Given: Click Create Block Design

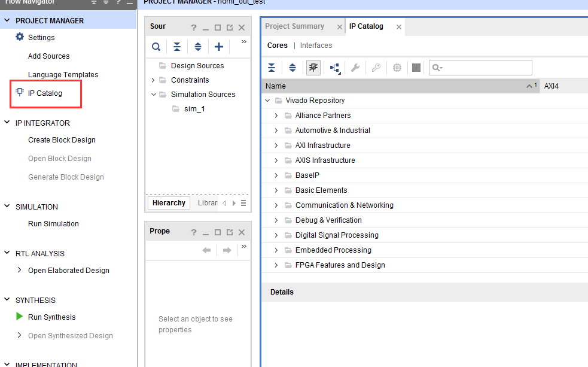Looking at the screenshot, I should pyautogui.click(x=62, y=140).
